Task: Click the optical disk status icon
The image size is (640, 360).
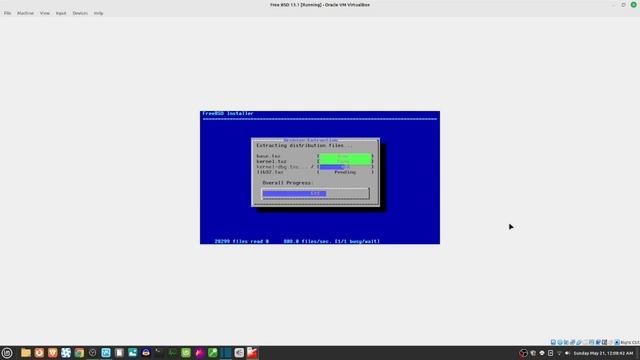Action: 560,342
